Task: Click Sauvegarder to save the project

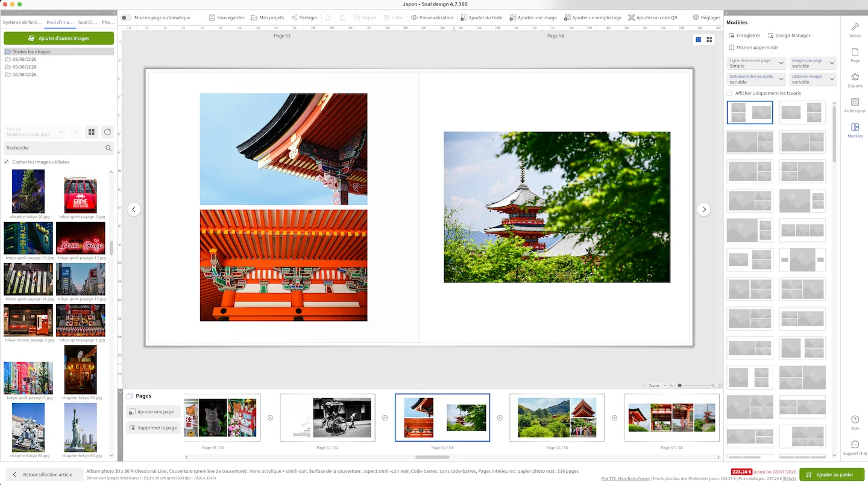Action: [227, 17]
